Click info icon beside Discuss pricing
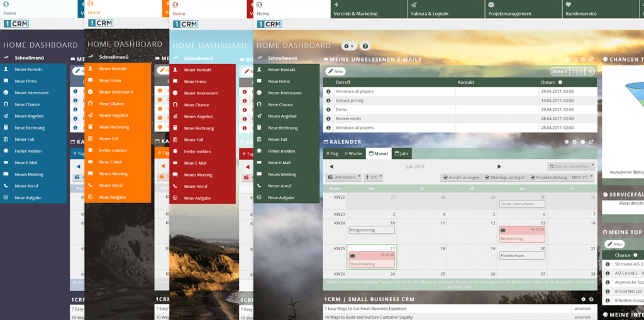This screenshot has height=320, width=644. pos(328,100)
